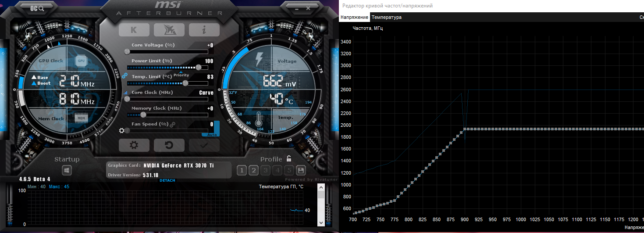Click the Power Limit slider handle
The width and height of the screenshot is (644, 233).
coord(199,67)
